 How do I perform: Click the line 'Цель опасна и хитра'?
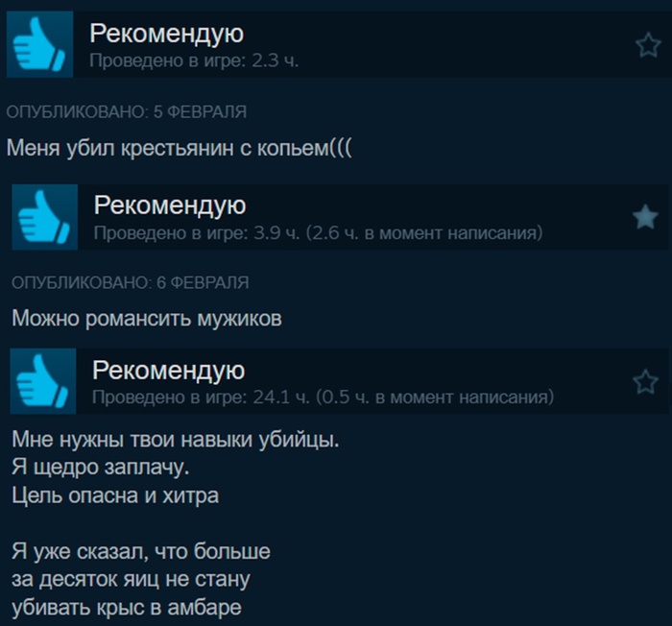(115, 495)
